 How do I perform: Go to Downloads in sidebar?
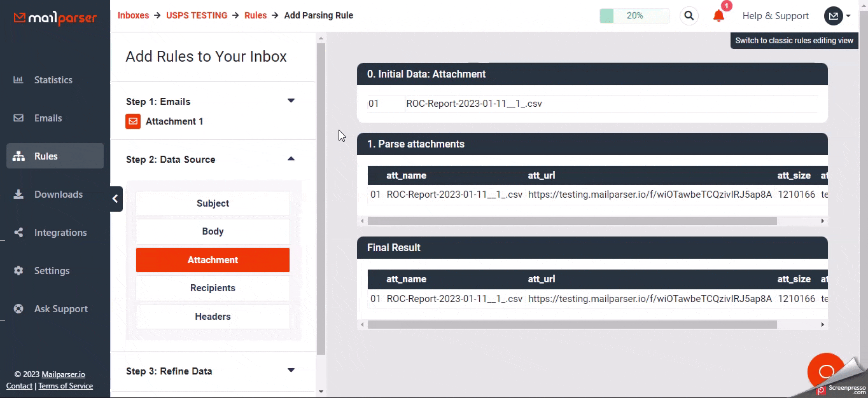[58, 195]
